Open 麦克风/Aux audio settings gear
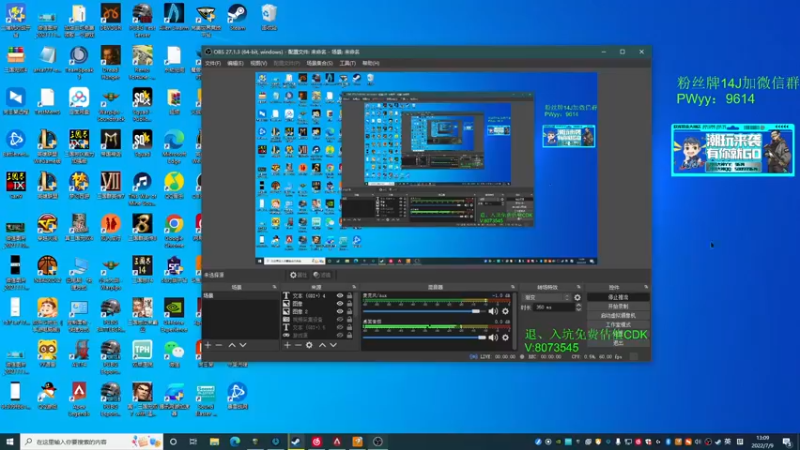The image size is (800, 450). click(505, 311)
